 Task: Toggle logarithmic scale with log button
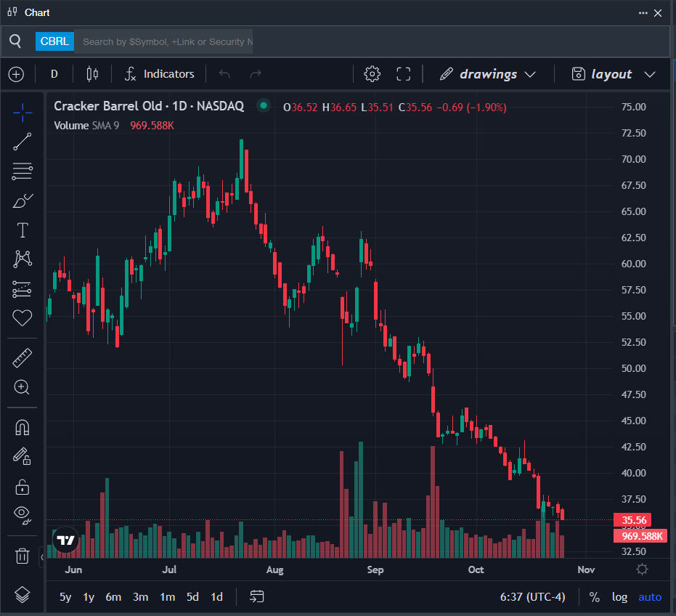point(619,597)
